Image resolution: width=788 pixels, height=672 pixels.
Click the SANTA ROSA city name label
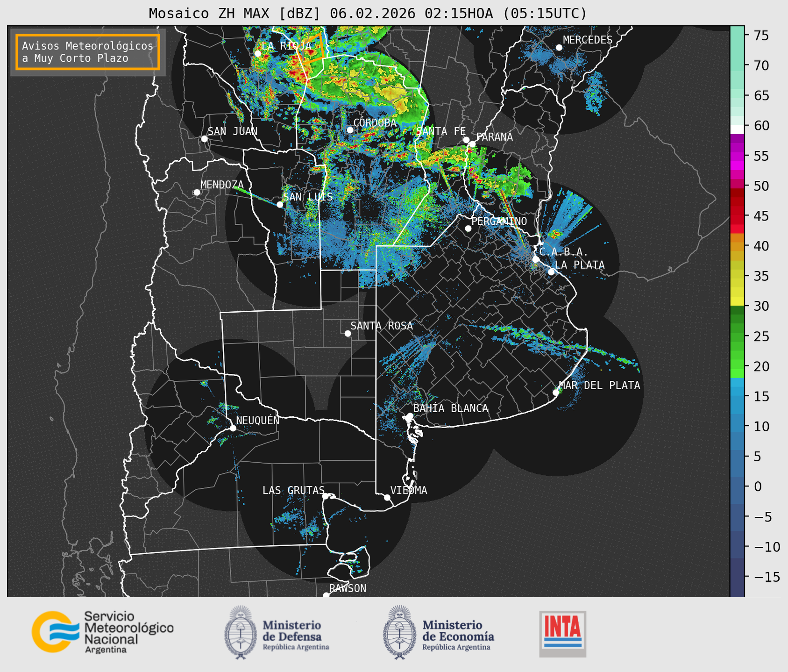point(382,326)
